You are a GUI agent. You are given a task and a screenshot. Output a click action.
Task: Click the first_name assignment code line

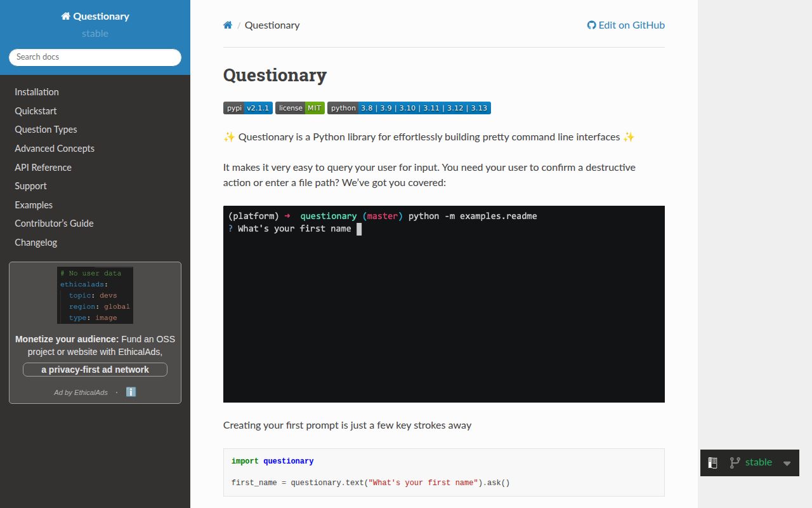(x=370, y=483)
